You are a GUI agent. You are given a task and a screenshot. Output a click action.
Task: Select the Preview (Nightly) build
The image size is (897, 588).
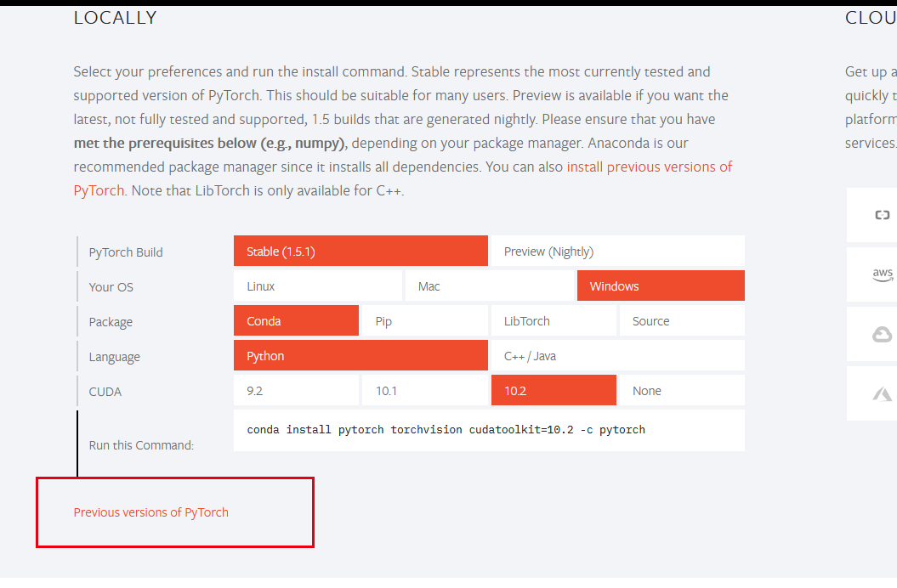click(x=616, y=251)
